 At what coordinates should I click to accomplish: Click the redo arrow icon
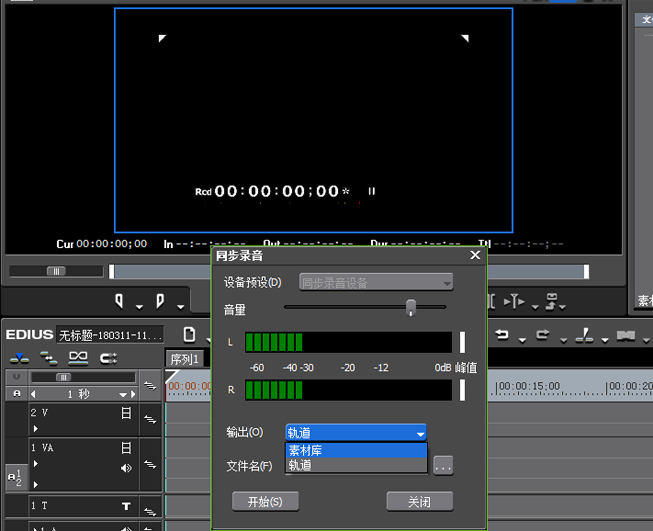543,334
